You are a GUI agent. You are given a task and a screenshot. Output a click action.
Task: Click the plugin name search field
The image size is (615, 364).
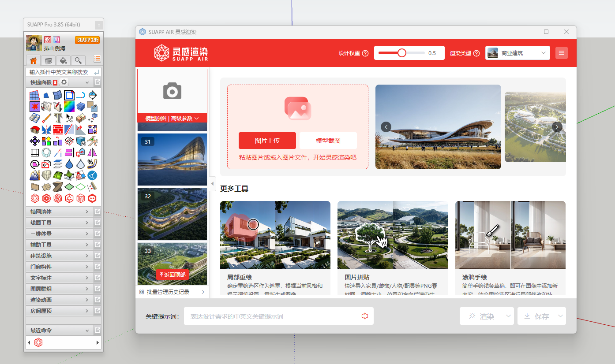[64, 72]
